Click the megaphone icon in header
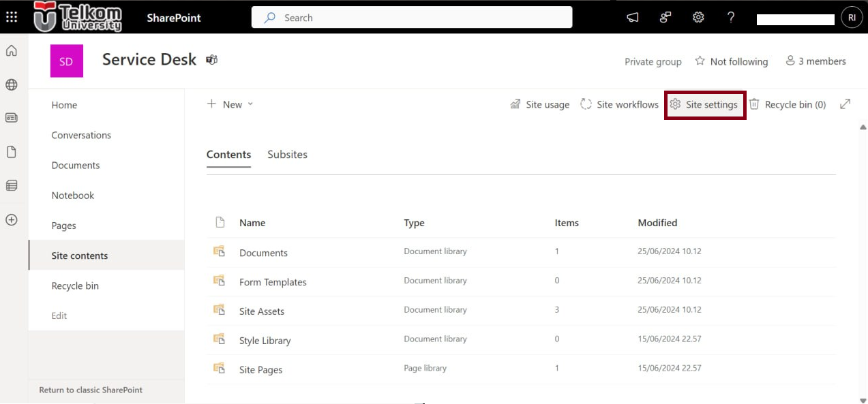Screen dimensions: 868x404 [633, 18]
